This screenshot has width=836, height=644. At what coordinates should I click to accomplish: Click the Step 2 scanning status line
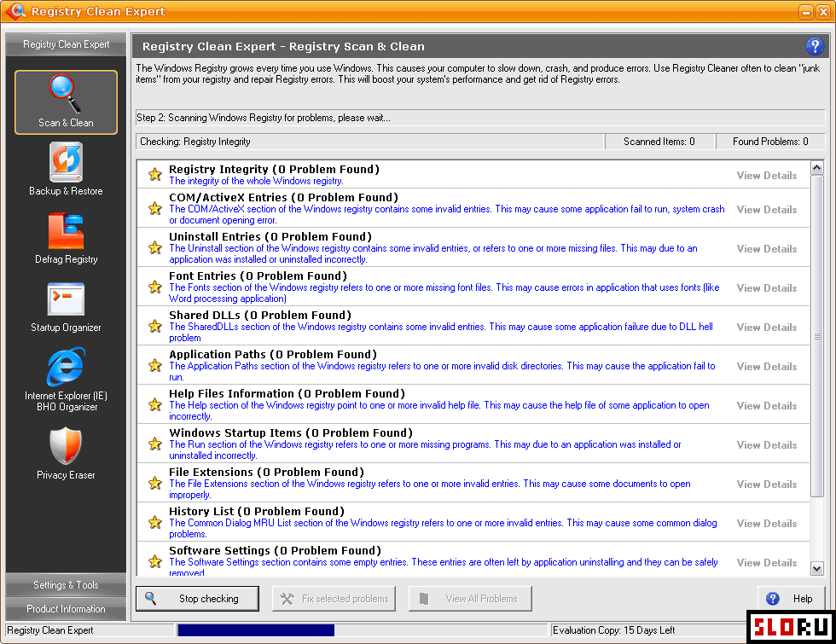[480, 118]
